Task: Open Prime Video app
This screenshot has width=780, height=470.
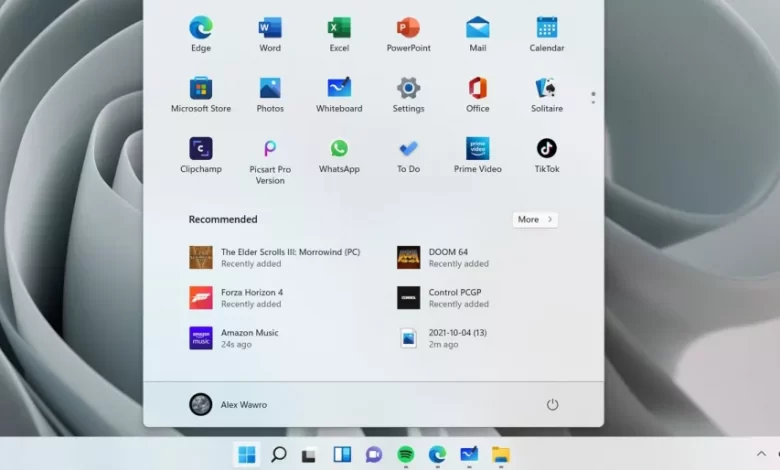Action: click(x=478, y=156)
